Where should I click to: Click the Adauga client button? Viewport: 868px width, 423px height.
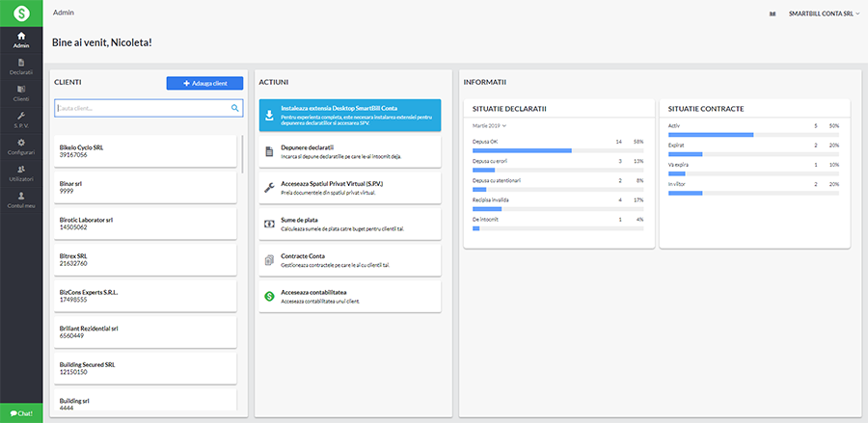point(204,84)
